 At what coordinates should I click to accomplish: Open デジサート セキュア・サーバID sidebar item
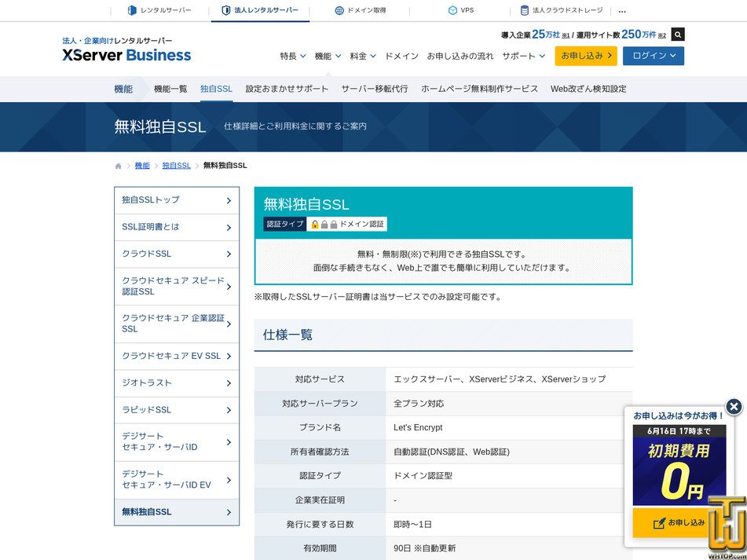[177, 442]
